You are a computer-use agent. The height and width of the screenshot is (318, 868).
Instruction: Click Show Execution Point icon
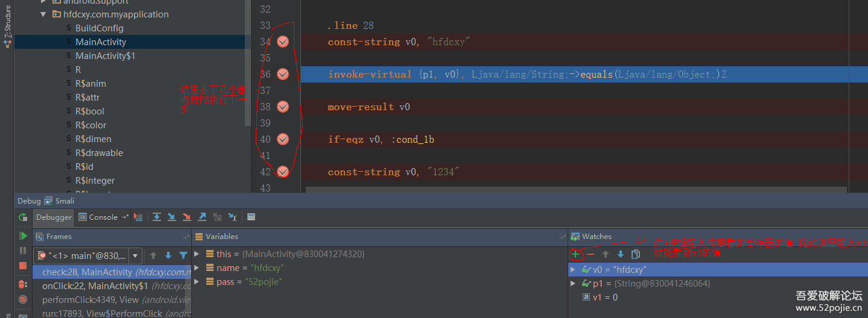(x=139, y=217)
